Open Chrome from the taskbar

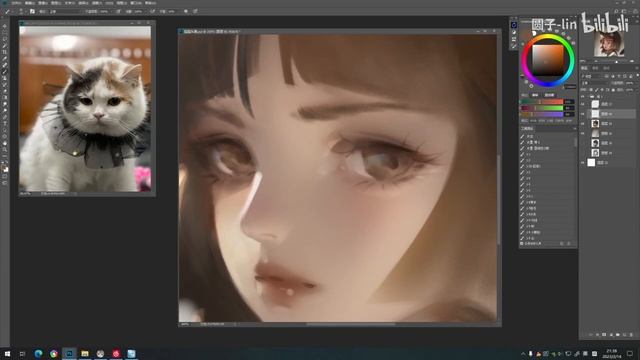coord(54,353)
